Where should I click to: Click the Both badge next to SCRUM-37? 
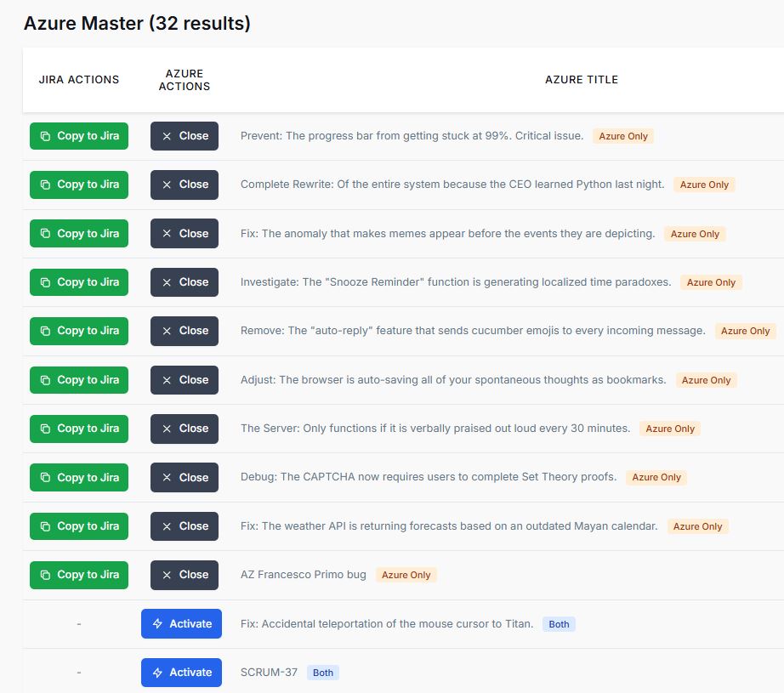(323, 673)
